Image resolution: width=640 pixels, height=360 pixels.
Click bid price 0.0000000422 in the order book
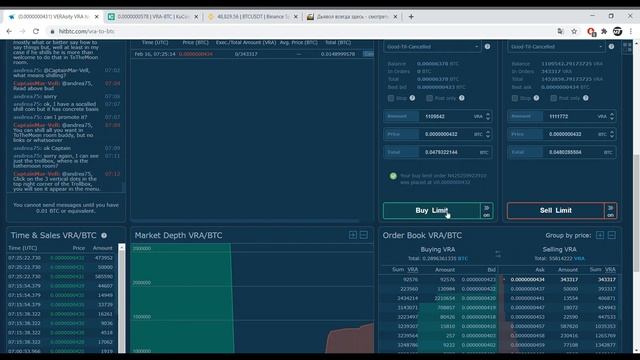point(478,289)
